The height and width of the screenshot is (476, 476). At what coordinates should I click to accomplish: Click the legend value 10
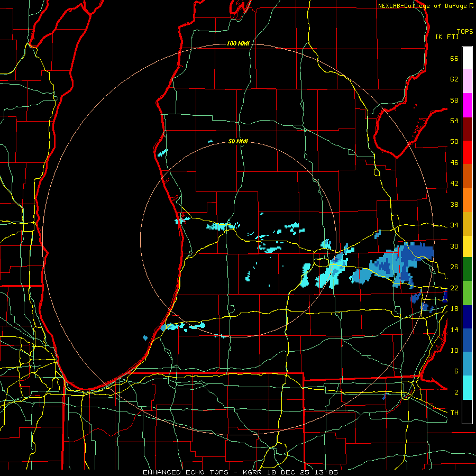tap(454, 350)
